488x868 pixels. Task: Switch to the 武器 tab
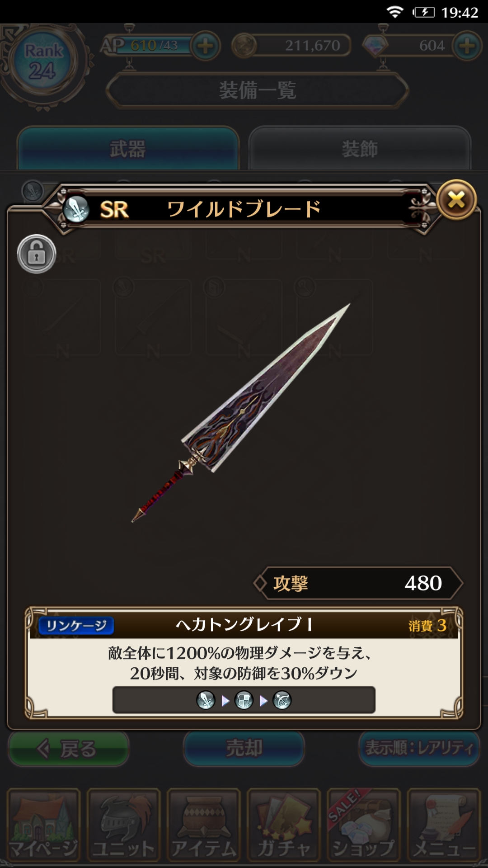click(x=128, y=148)
